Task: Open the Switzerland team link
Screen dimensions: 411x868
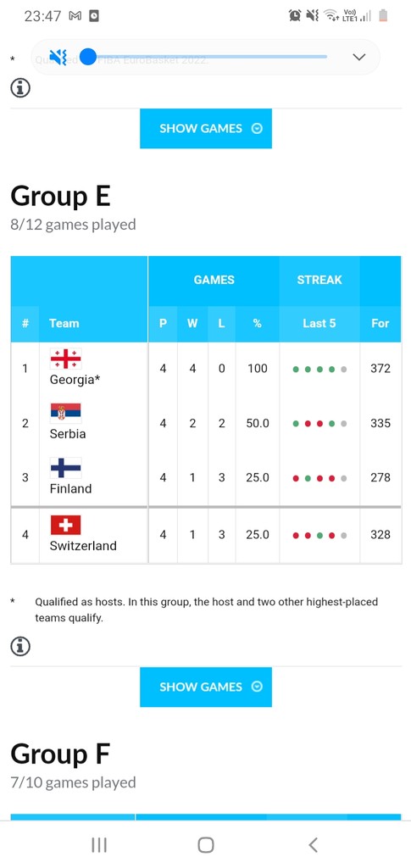Action: point(83,546)
